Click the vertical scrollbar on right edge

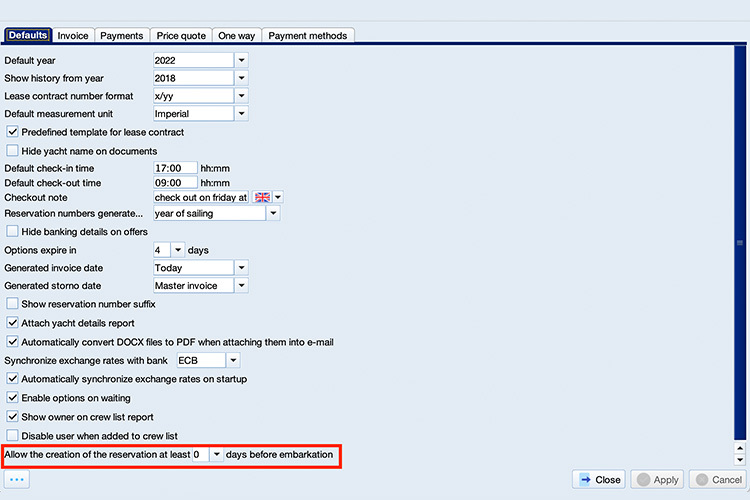click(741, 248)
